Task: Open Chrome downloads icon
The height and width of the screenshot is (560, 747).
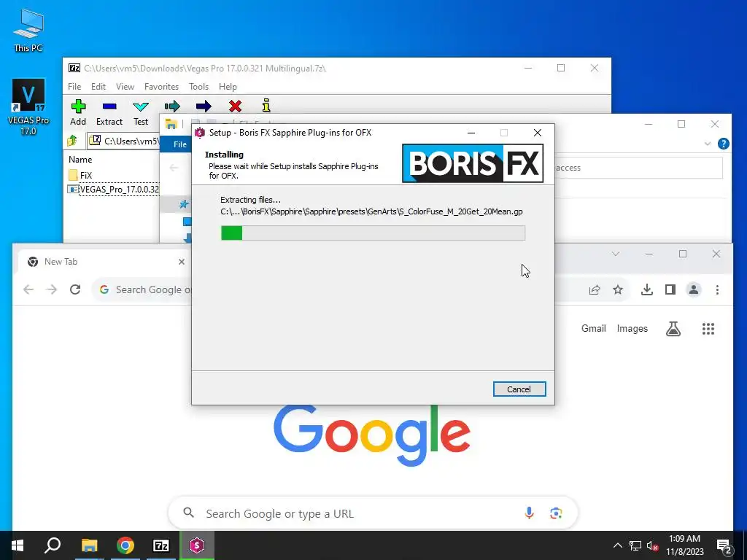Action: tap(646, 289)
